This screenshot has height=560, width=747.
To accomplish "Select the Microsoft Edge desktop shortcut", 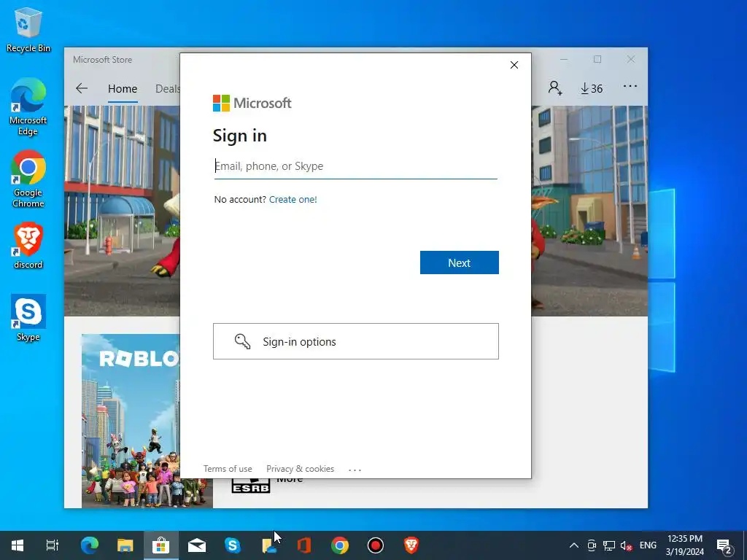I will (28, 107).
